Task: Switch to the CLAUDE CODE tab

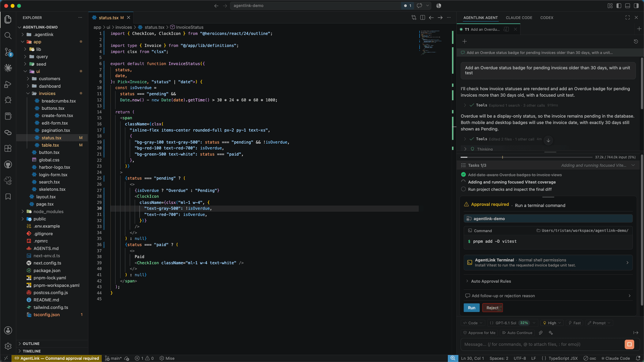Action: click(x=519, y=18)
